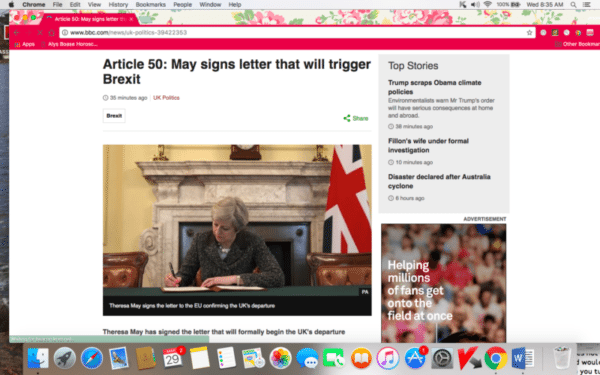Click the battery 100% indicator

coord(508,5)
